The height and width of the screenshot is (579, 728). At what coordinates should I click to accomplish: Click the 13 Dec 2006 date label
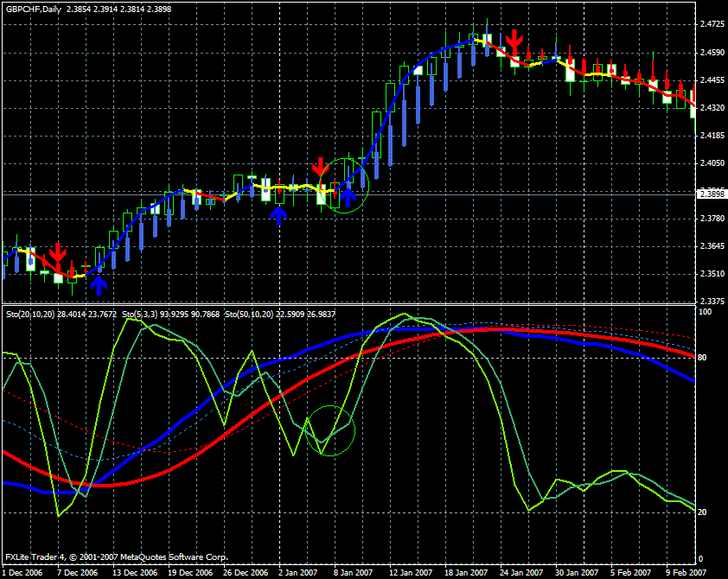pyautogui.click(x=135, y=572)
